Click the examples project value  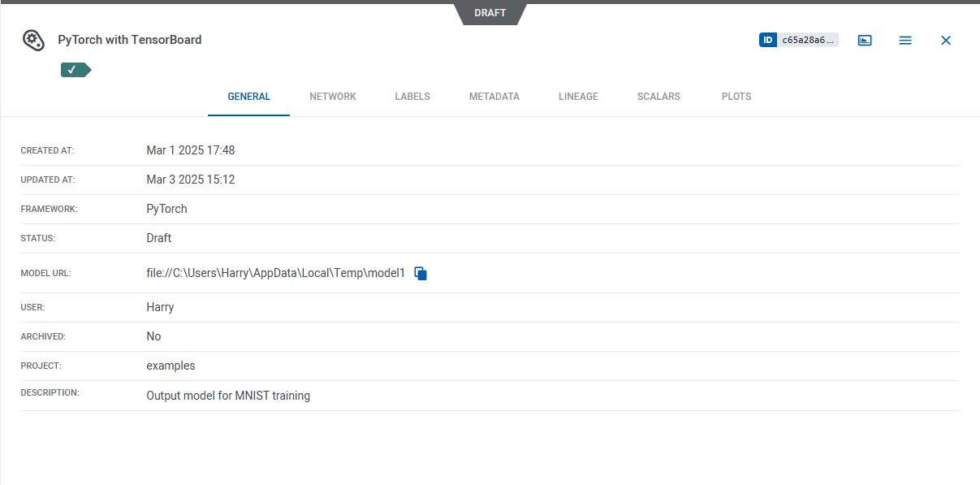[171, 366]
